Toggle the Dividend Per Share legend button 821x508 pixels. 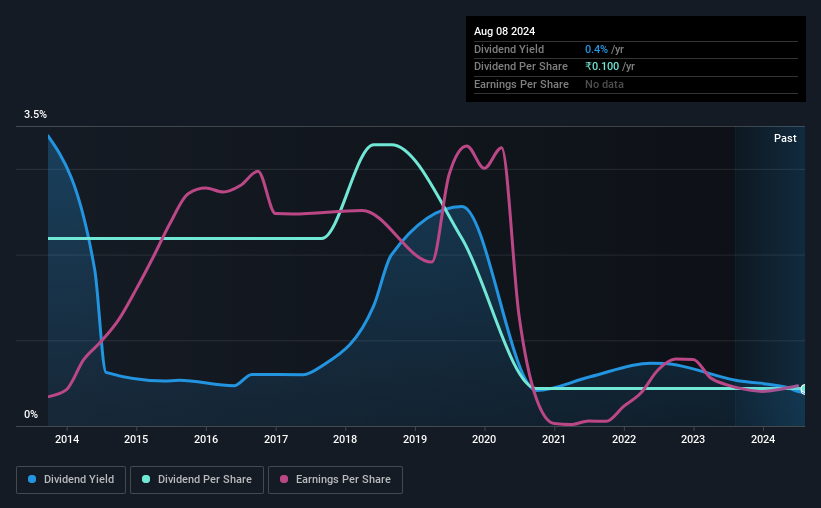click(x=197, y=480)
